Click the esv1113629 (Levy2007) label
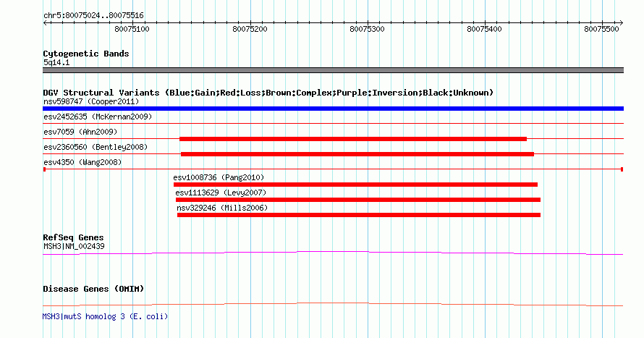The width and height of the screenshot is (644, 338). pos(221,193)
